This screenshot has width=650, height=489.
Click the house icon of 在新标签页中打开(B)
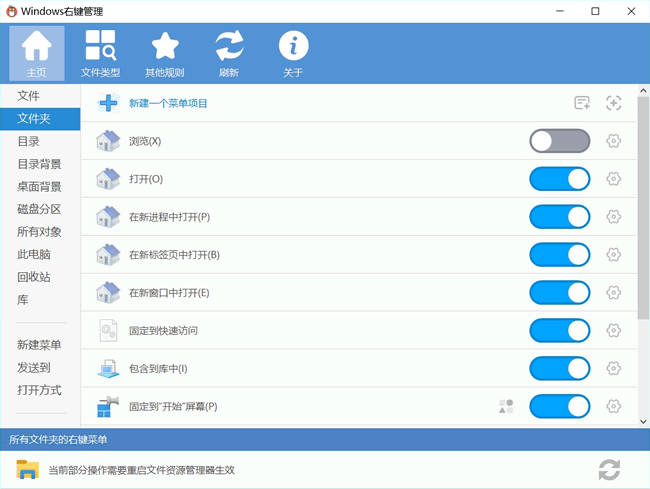108,254
